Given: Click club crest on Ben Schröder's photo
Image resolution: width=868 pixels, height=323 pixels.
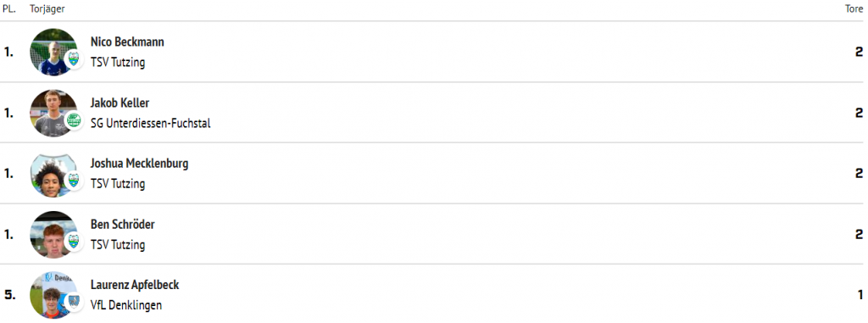Looking at the screenshot, I should (74, 242).
